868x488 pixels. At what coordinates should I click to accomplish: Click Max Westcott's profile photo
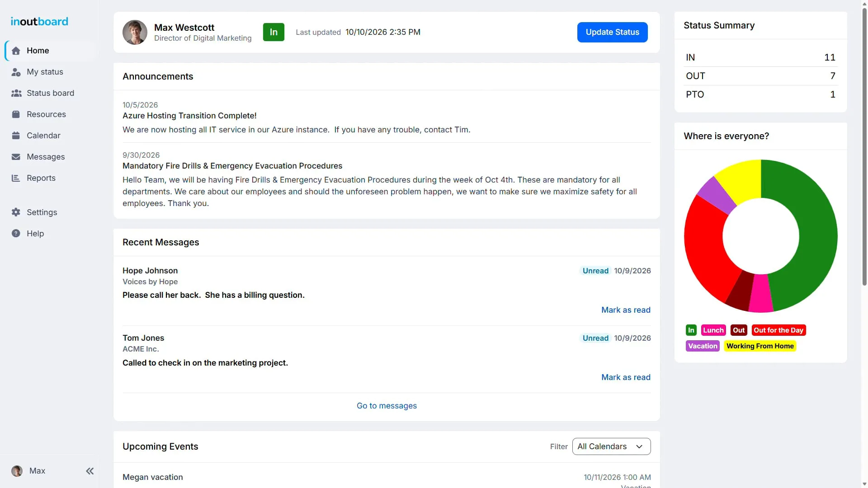pyautogui.click(x=135, y=32)
